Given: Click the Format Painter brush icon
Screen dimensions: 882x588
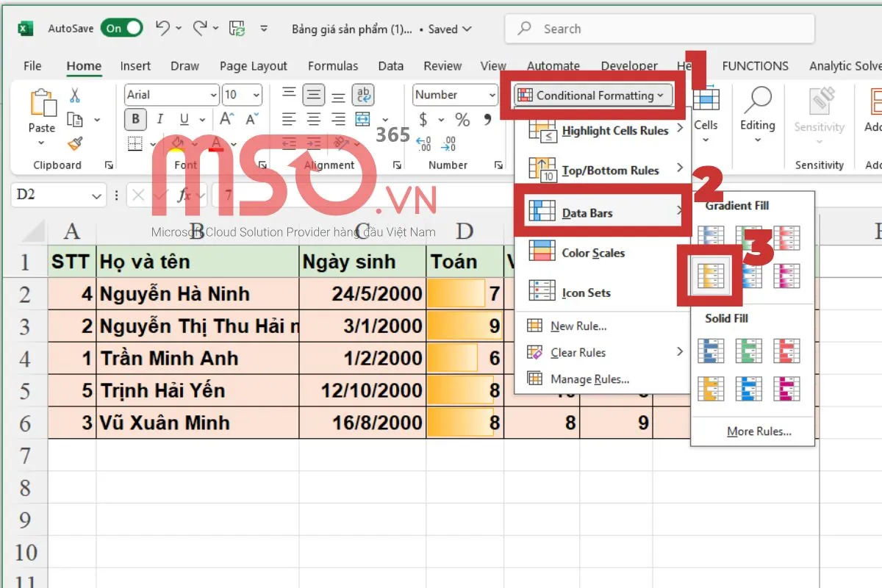Looking at the screenshot, I should [x=75, y=143].
